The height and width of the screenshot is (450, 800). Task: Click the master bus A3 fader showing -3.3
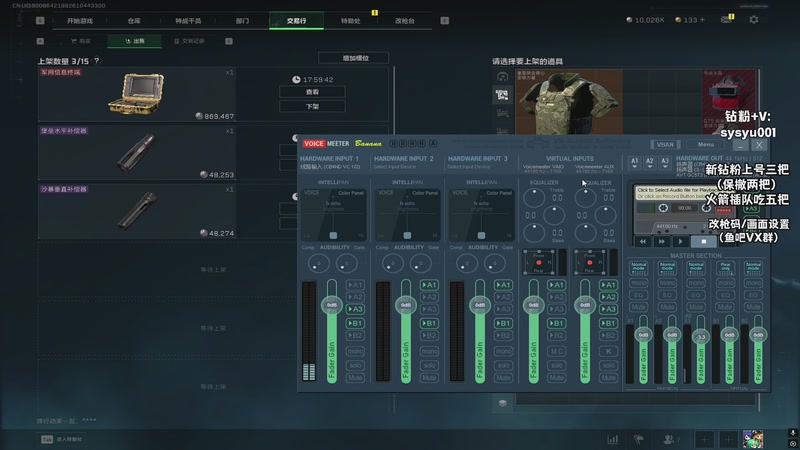click(x=701, y=337)
